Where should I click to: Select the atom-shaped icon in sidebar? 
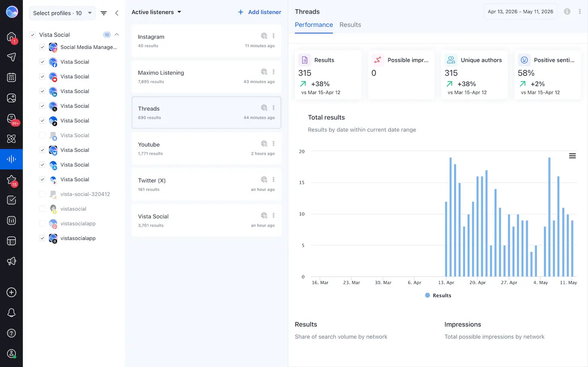click(12, 139)
